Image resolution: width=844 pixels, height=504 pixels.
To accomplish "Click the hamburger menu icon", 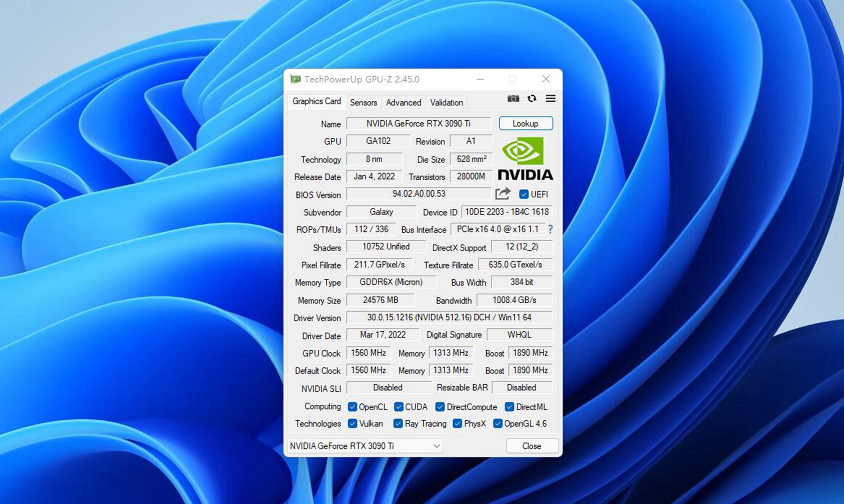I will click(x=550, y=98).
